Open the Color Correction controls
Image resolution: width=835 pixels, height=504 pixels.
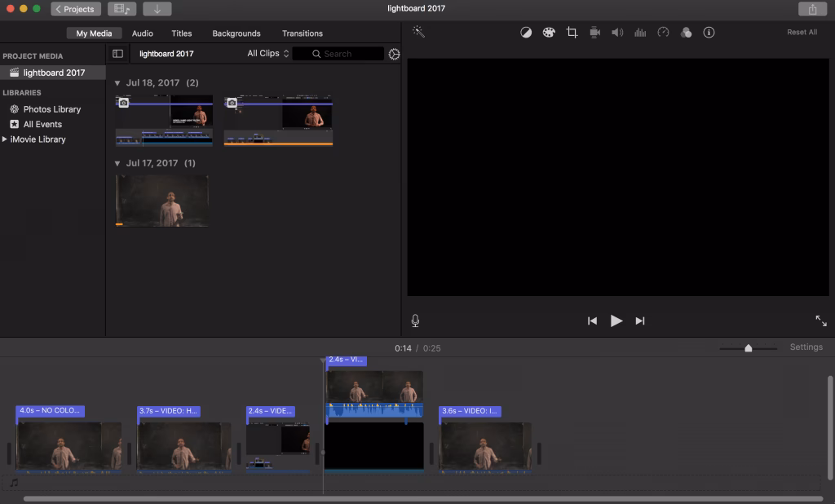pyautogui.click(x=549, y=31)
